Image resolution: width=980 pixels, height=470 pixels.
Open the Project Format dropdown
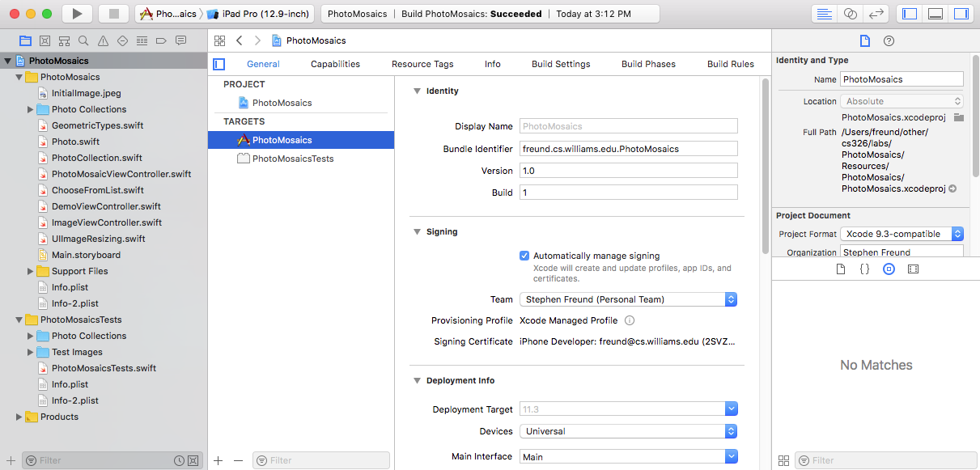[902, 234]
